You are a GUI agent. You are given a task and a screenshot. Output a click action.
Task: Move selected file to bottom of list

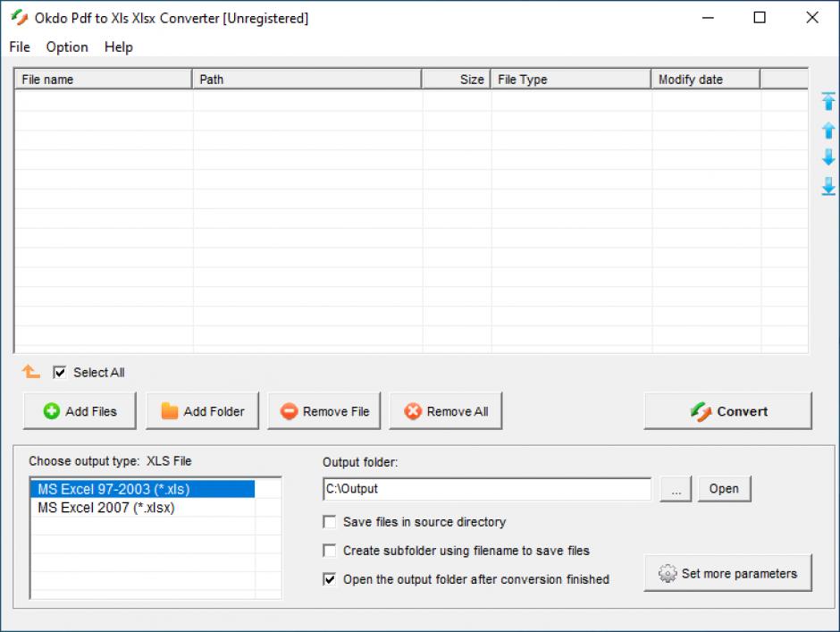828,186
